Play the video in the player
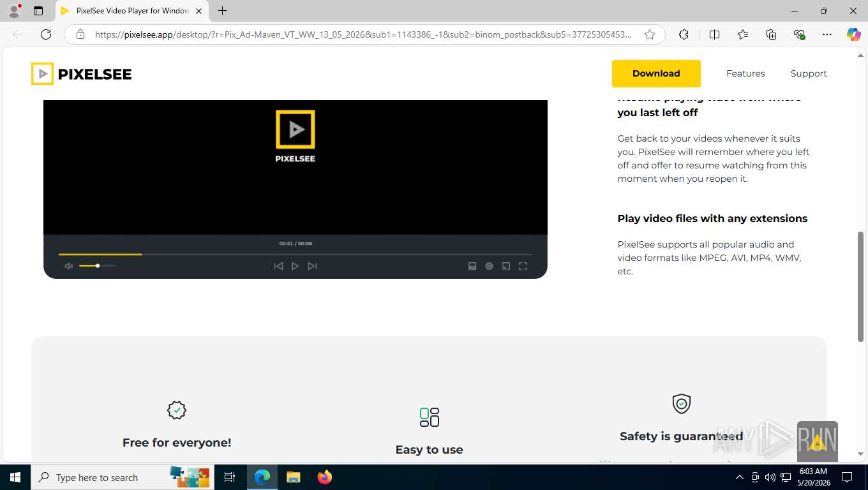Screen dimensions: 868x490 (295, 266)
